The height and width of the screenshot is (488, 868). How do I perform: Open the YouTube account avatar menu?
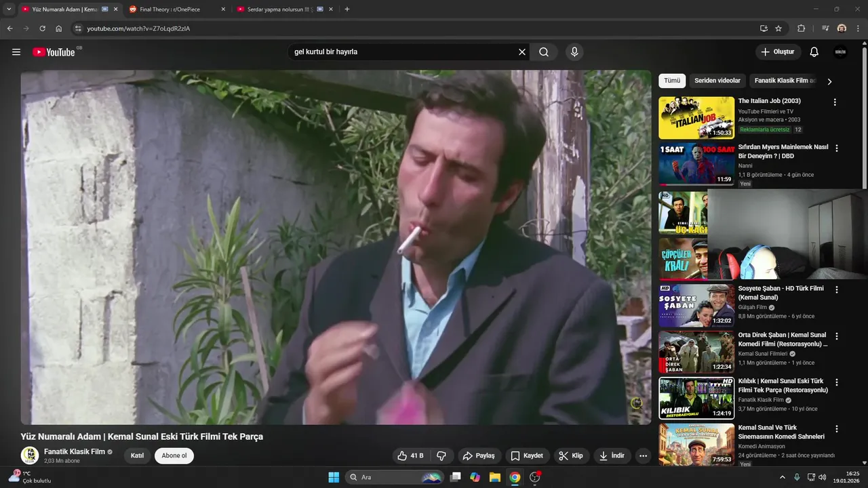tap(840, 52)
